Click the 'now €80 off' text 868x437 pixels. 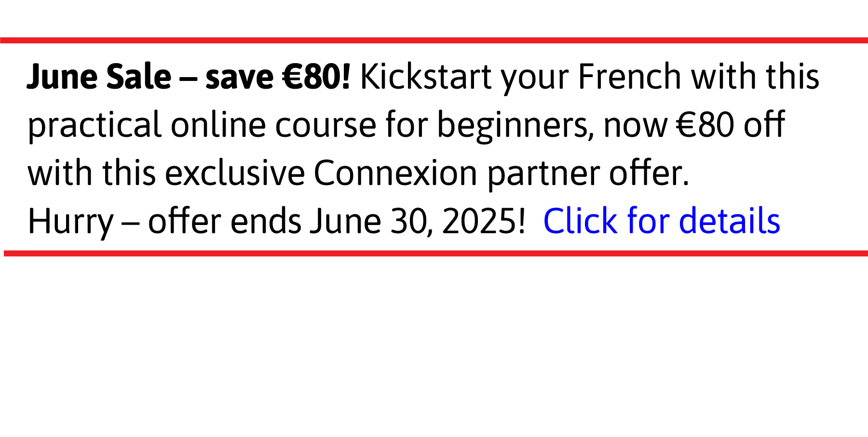(694, 125)
